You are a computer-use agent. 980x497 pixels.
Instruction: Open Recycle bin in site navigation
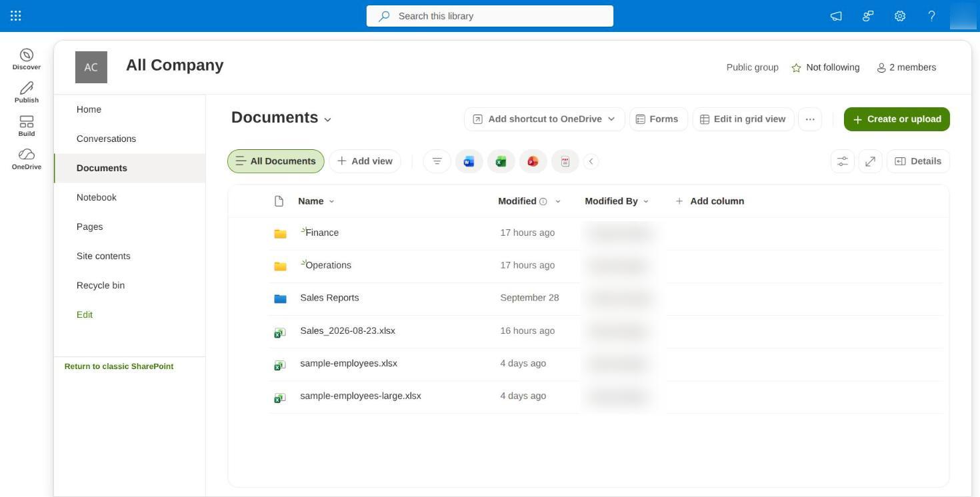pos(101,285)
